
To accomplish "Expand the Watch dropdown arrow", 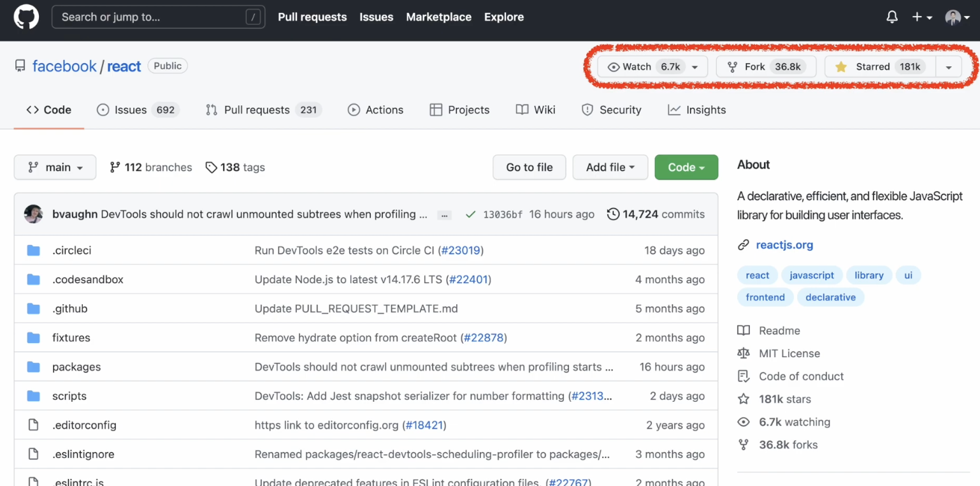I will tap(695, 67).
